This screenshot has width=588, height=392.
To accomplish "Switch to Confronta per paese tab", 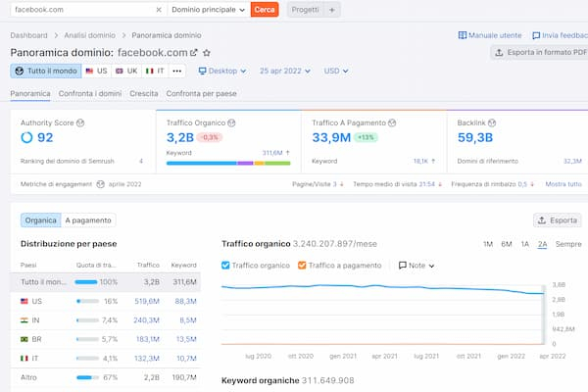I will point(201,93).
